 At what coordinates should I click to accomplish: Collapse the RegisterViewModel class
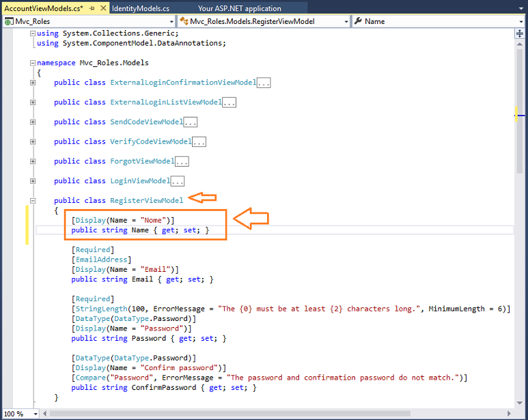point(33,201)
